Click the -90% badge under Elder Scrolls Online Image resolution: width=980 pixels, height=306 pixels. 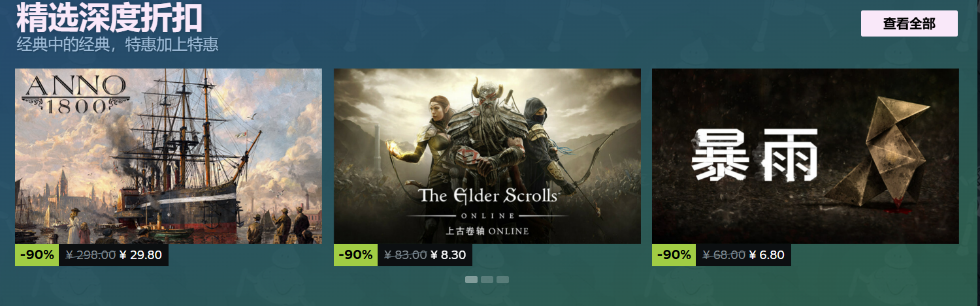(x=355, y=255)
